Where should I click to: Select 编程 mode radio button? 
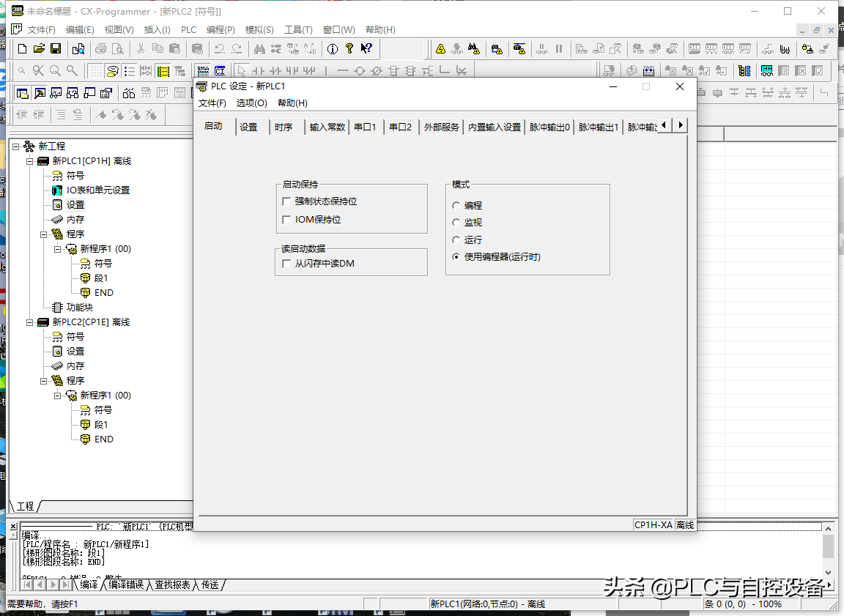pyautogui.click(x=456, y=206)
